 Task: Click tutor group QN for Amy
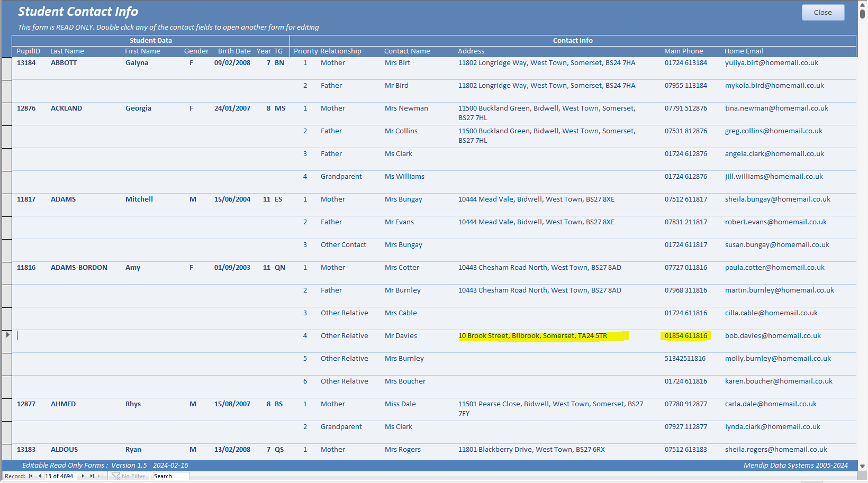(280, 268)
